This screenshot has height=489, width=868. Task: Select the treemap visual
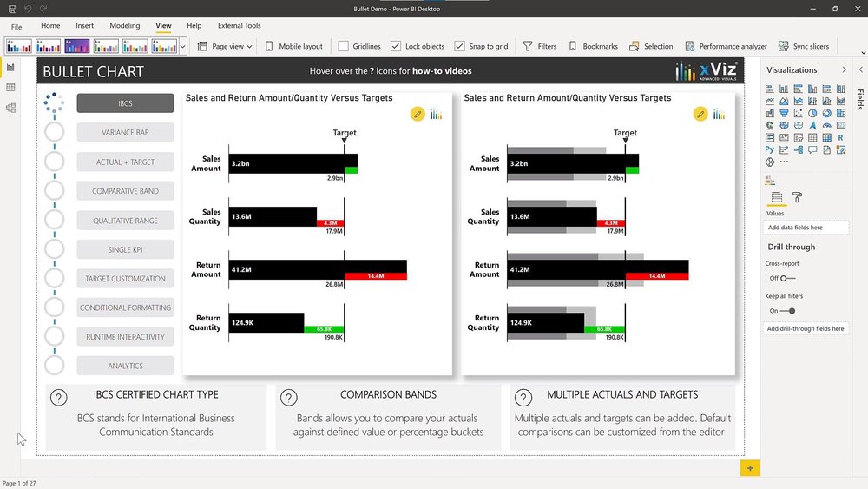[841, 113]
